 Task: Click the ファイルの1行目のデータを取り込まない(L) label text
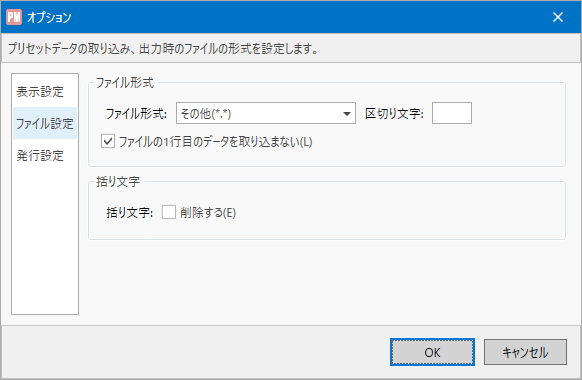[215, 142]
